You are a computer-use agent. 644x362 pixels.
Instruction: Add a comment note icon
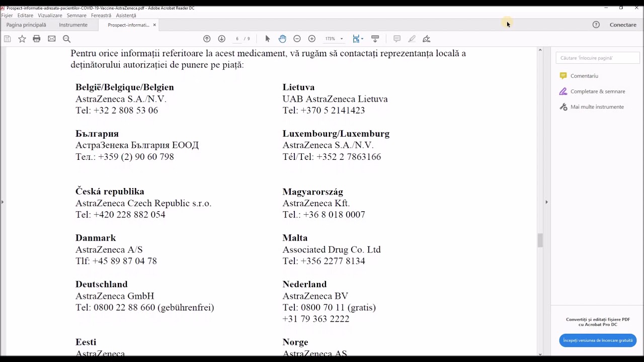click(397, 39)
